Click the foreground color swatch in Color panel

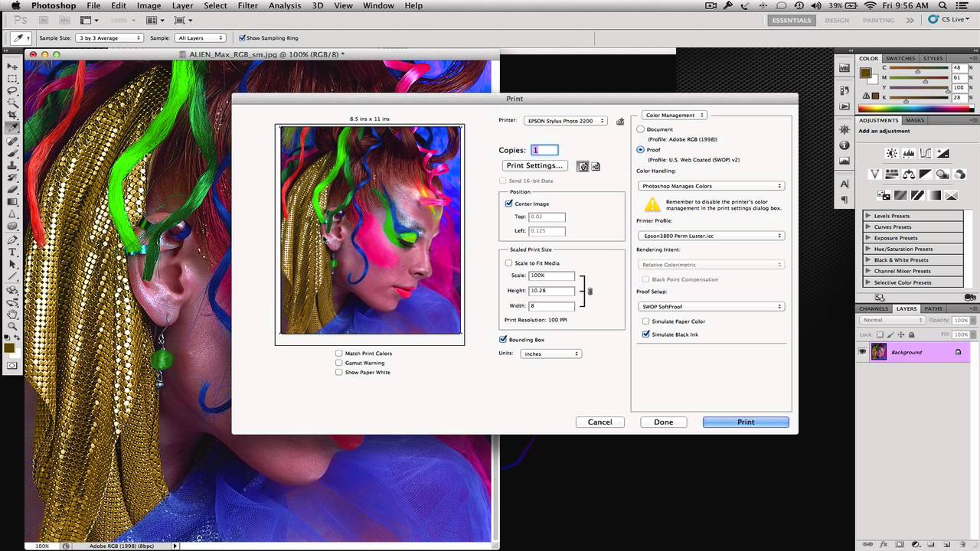(865, 73)
